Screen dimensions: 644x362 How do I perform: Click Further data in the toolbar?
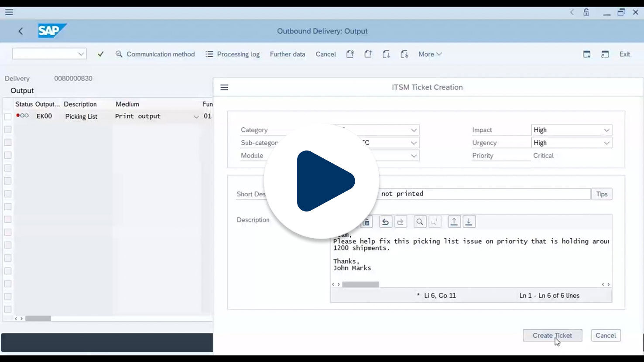(x=288, y=54)
